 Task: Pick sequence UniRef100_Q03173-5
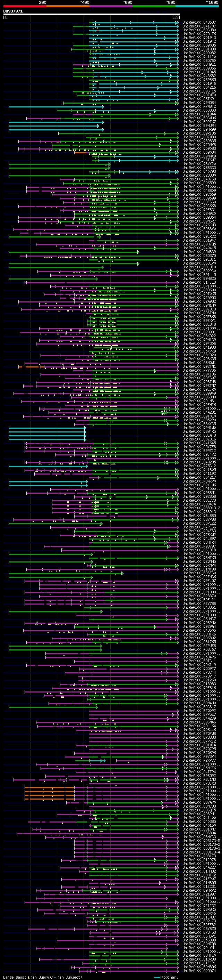tap(201, 841)
